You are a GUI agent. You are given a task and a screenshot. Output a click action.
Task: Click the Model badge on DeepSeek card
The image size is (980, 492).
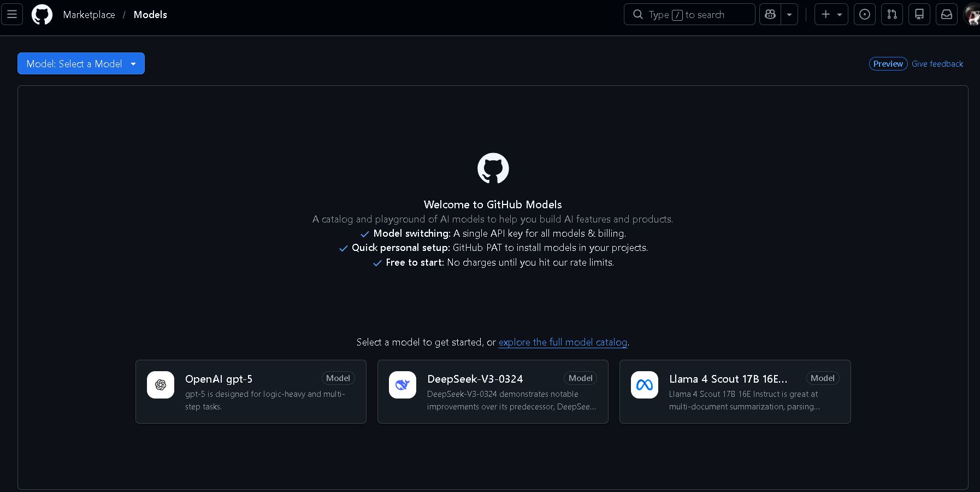tap(580, 378)
